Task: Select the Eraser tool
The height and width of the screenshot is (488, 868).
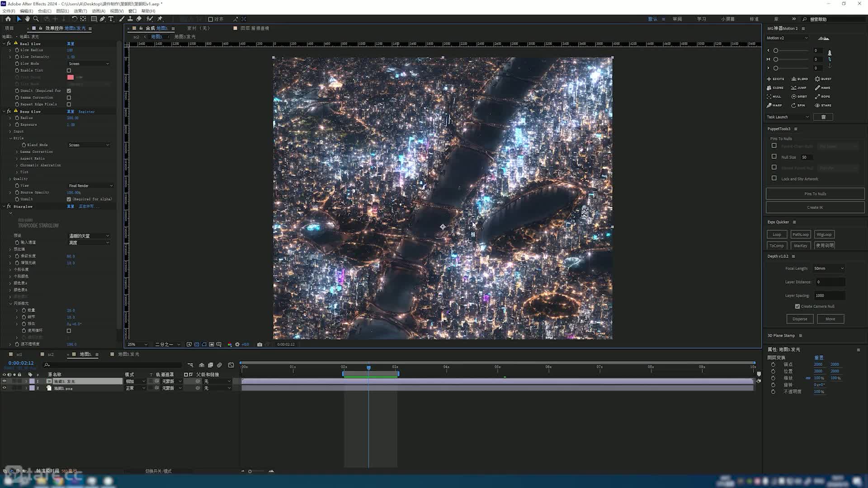Action: click(x=139, y=19)
